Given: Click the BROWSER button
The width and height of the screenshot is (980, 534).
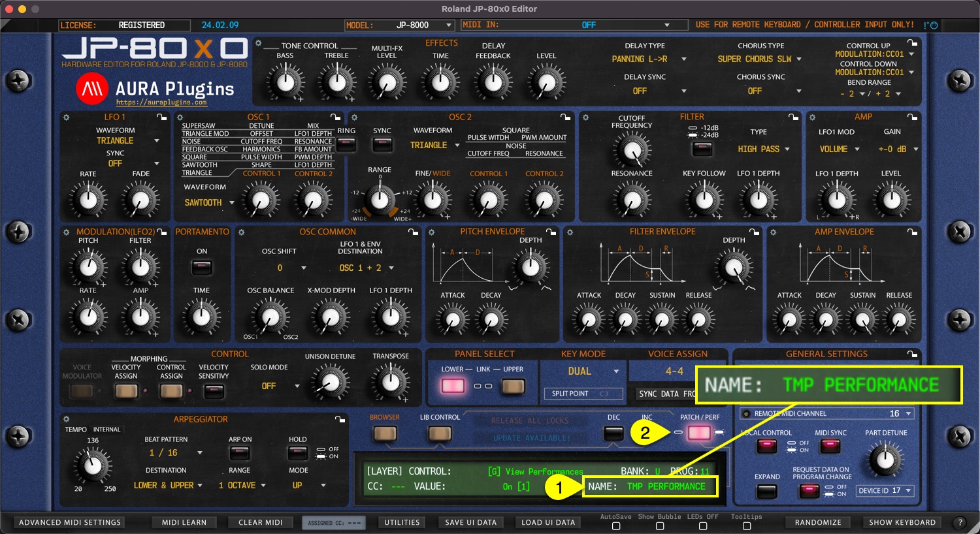Looking at the screenshot, I should [x=384, y=433].
